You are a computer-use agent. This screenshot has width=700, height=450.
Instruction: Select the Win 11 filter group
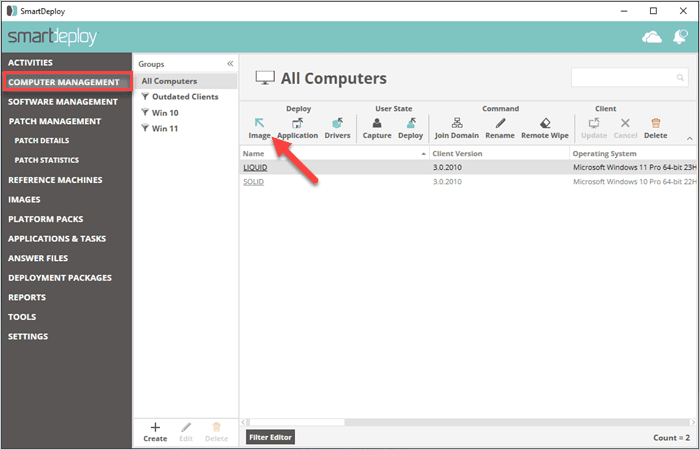[160, 129]
